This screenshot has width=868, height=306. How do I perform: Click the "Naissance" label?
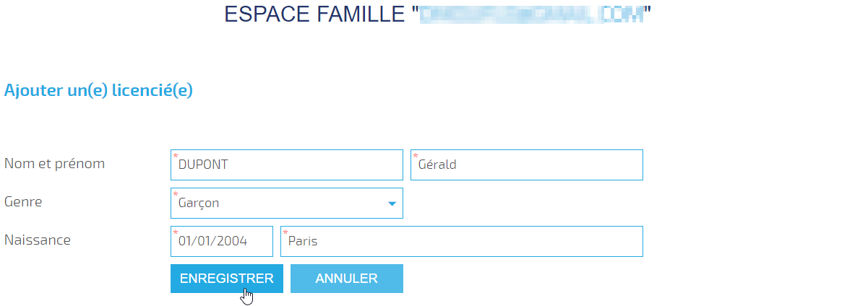(x=38, y=240)
